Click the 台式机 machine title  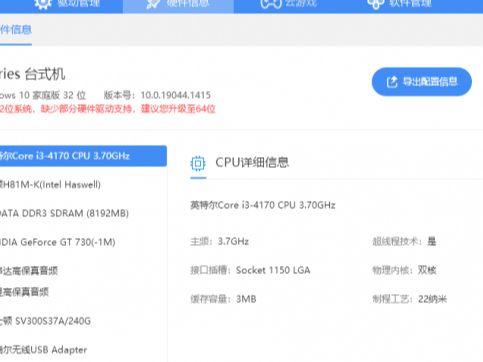[45, 74]
